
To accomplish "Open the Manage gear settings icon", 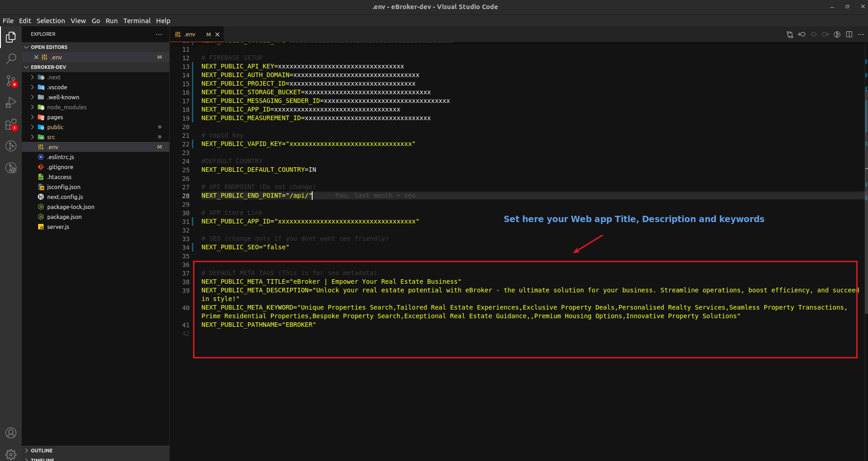I will pos(11,454).
